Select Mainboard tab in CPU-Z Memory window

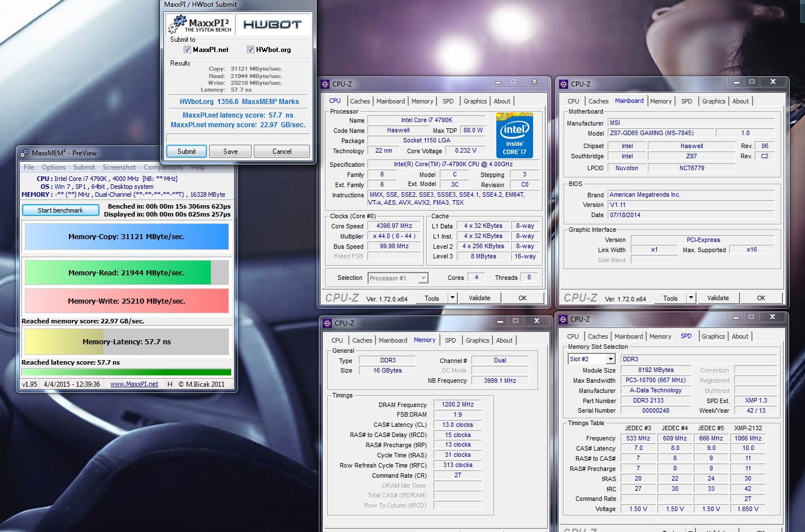tap(393, 340)
